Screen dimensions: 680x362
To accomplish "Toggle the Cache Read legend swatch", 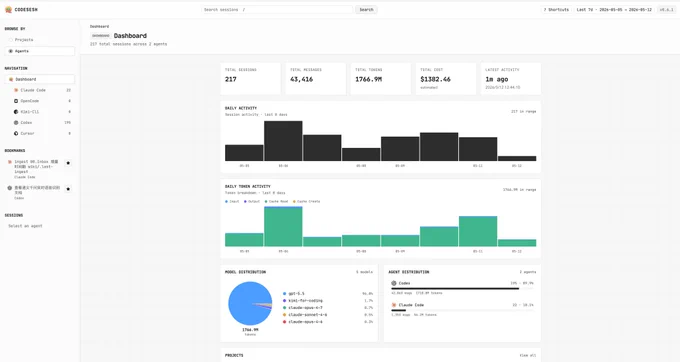I will pos(266,202).
